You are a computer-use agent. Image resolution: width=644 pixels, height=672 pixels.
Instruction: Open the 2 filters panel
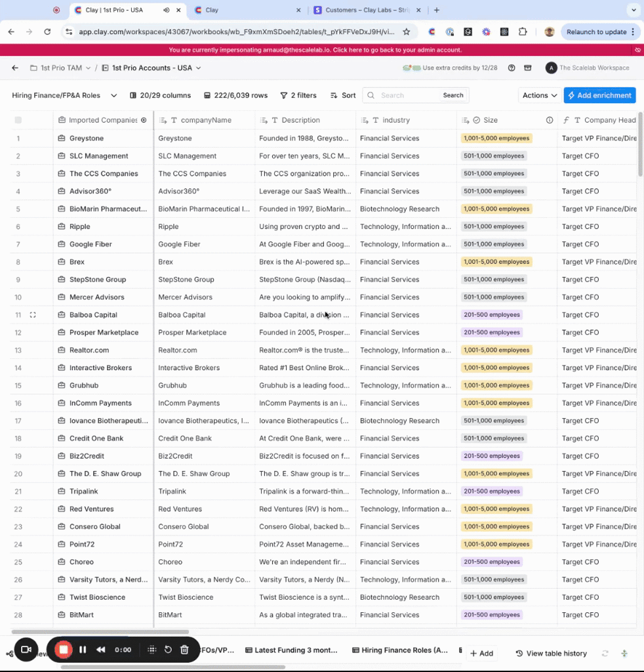[x=298, y=95]
